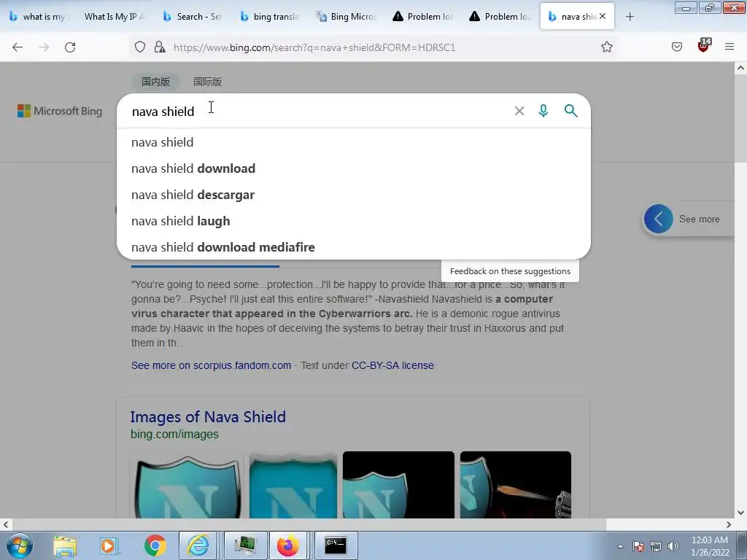Click 'Feedback on these suggestions'

point(510,271)
